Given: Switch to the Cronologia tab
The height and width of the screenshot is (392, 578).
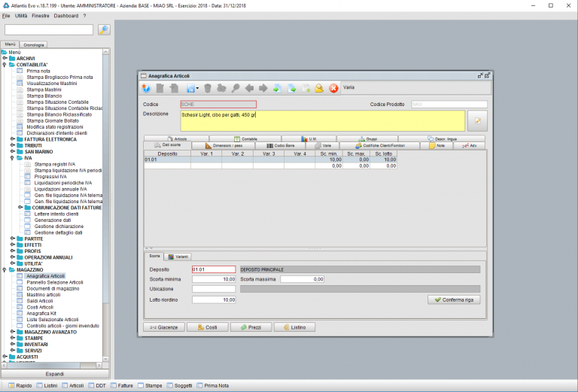Looking at the screenshot, I should 33,44.
